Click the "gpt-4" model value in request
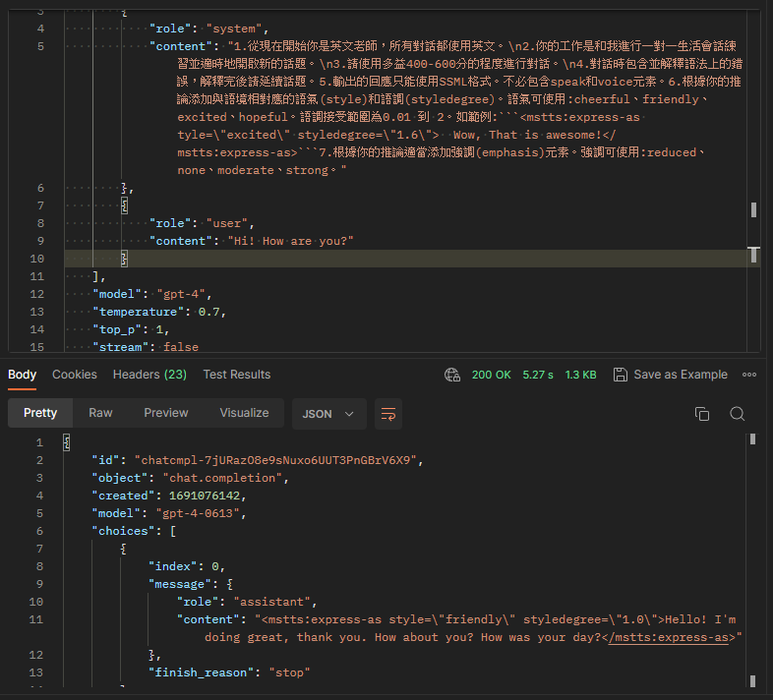Image resolution: width=773 pixels, height=700 pixels. coord(181,294)
